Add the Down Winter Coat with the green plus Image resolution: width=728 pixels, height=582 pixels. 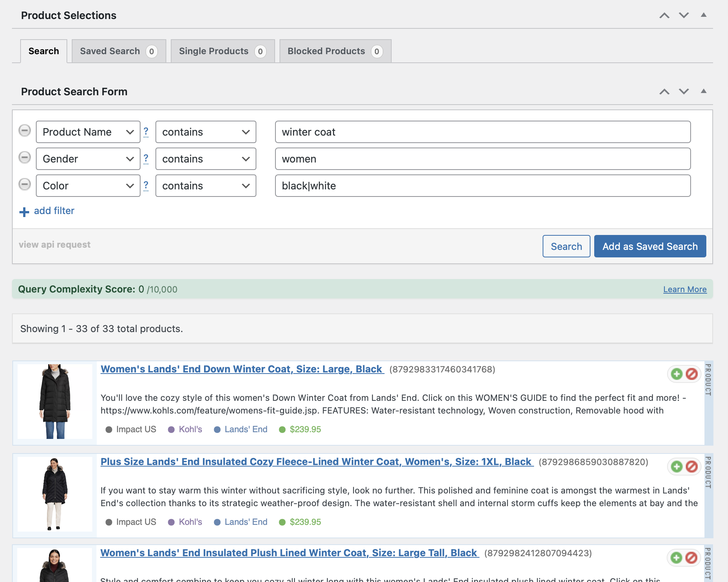pos(676,374)
